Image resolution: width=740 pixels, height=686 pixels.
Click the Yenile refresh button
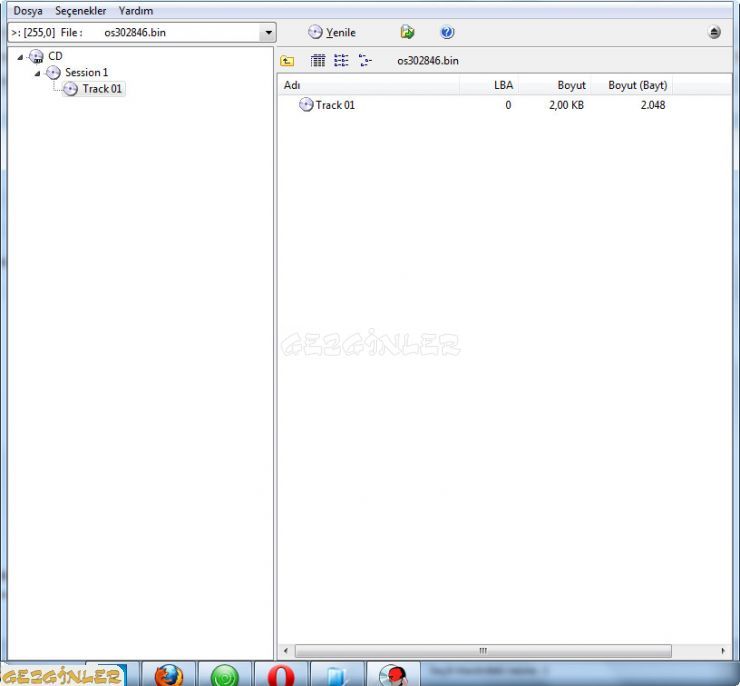pyautogui.click(x=332, y=33)
